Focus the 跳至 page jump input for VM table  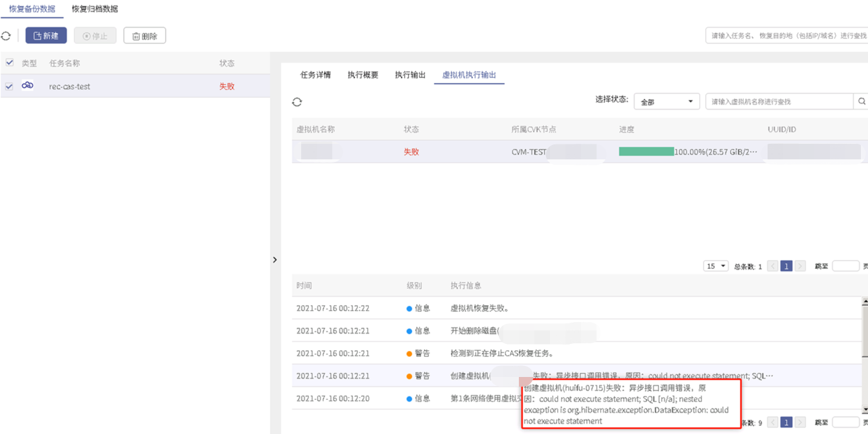(845, 266)
